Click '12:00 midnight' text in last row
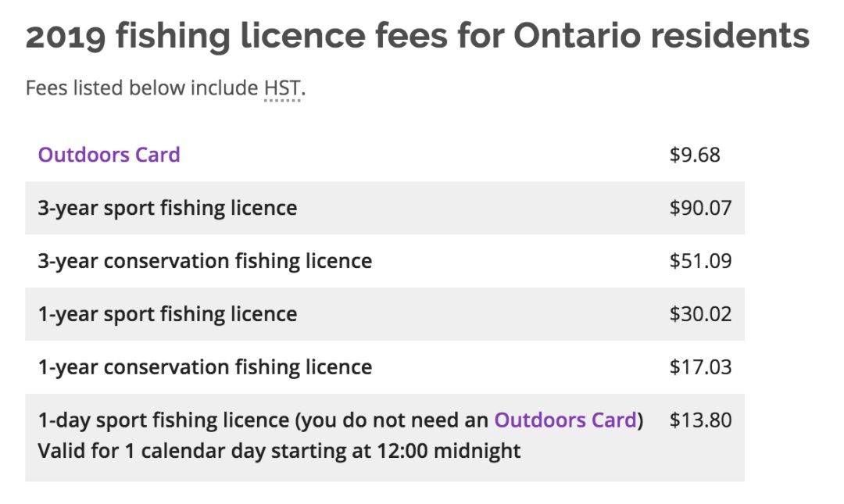844x504 pixels. pos(449,451)
